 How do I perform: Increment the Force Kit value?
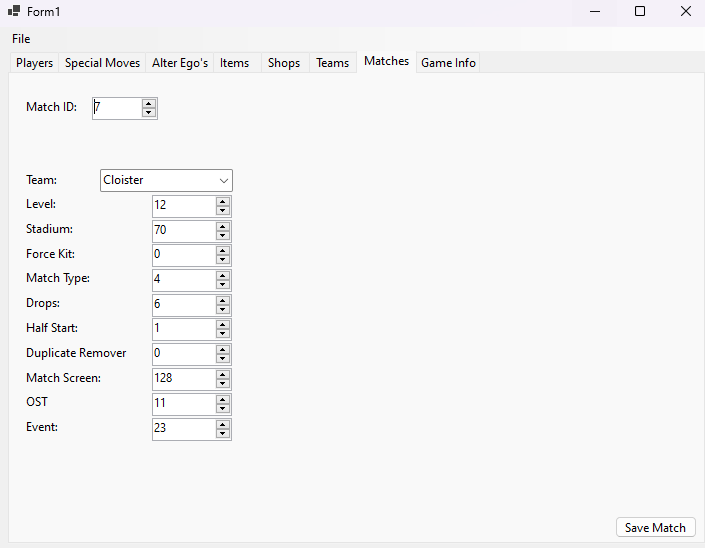click(223, 251)
